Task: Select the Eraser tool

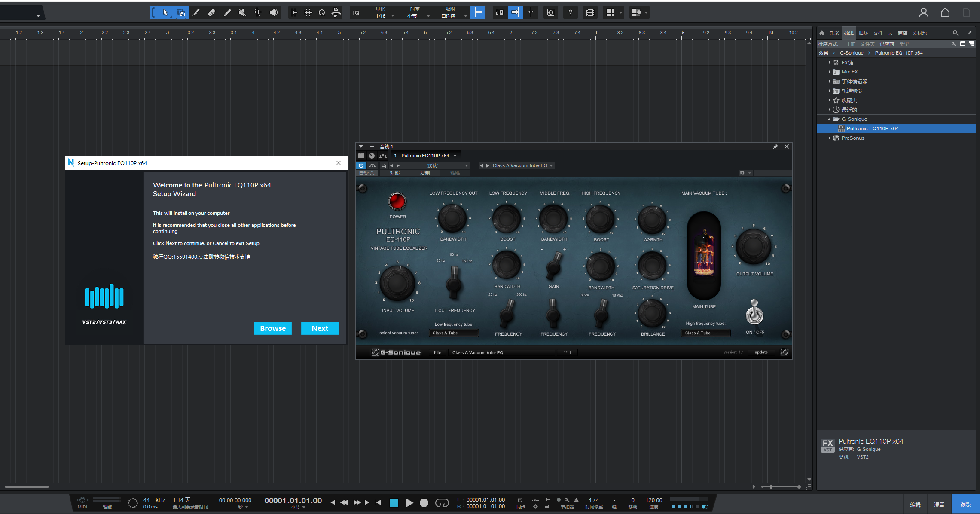Action: tap(212, 12)
